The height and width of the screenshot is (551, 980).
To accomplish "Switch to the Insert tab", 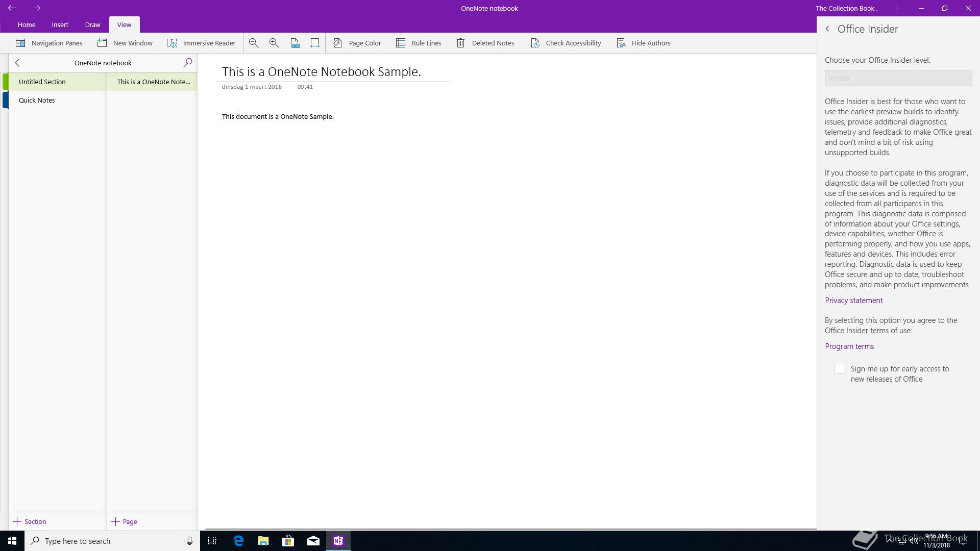I will click(x=60, y=24).
